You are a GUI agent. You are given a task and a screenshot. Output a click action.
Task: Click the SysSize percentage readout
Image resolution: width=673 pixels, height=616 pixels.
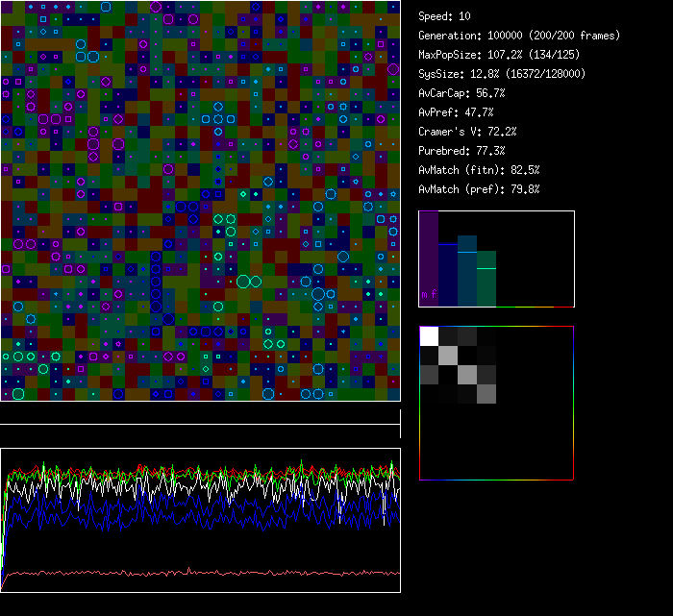(x=501, y=74)
